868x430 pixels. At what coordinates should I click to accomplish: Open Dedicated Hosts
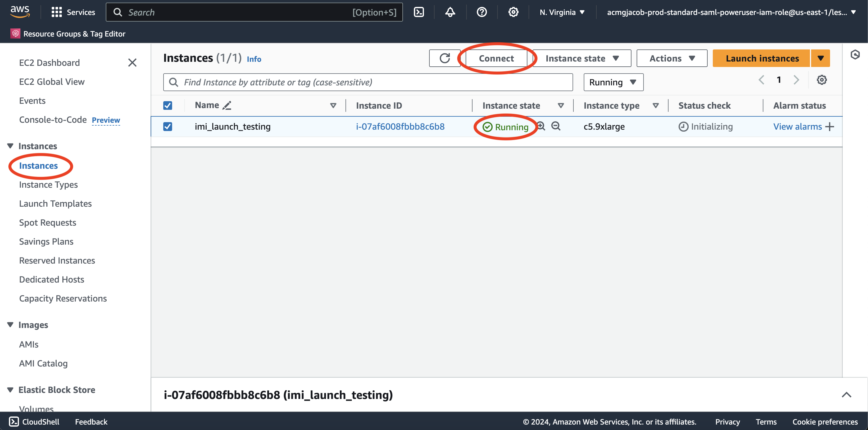pos(51,279)
